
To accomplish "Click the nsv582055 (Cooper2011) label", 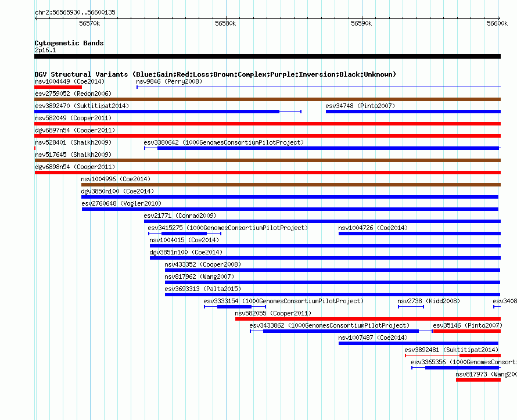I will tap(273, 313).
